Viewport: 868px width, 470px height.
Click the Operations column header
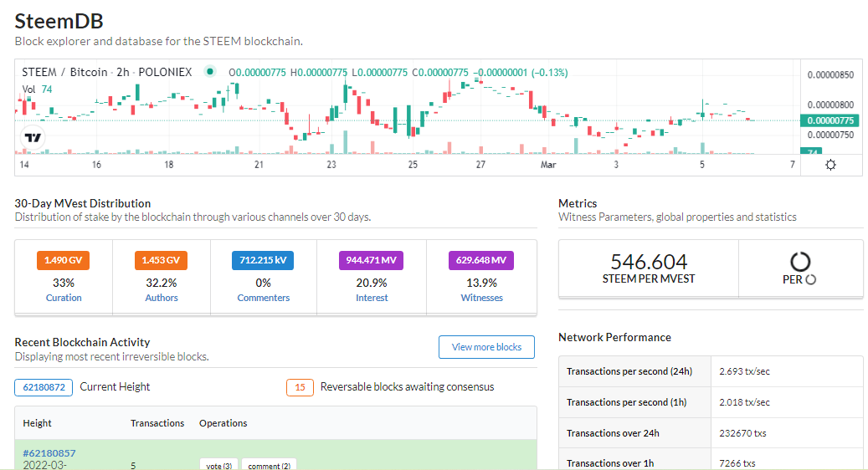pos(223,423)
